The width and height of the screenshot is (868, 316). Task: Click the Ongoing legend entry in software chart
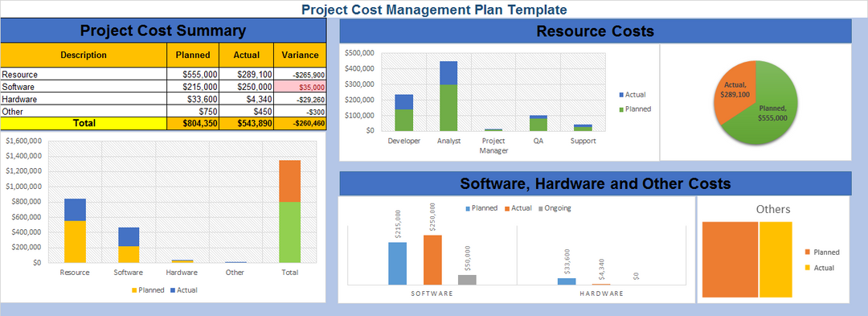554,208
